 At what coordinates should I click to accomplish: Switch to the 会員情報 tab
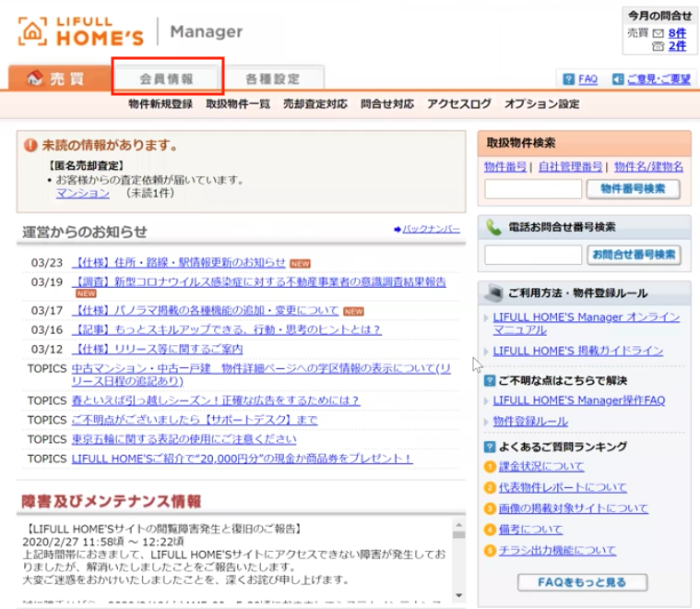pos(166,78)
